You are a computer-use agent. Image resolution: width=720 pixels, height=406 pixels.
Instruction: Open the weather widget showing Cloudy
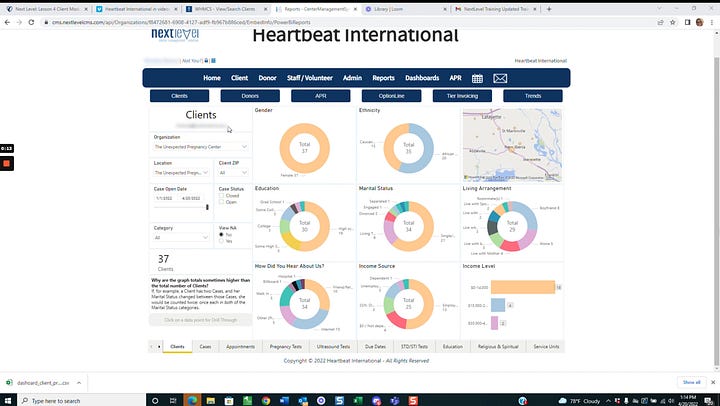click(x=579, y=400)
